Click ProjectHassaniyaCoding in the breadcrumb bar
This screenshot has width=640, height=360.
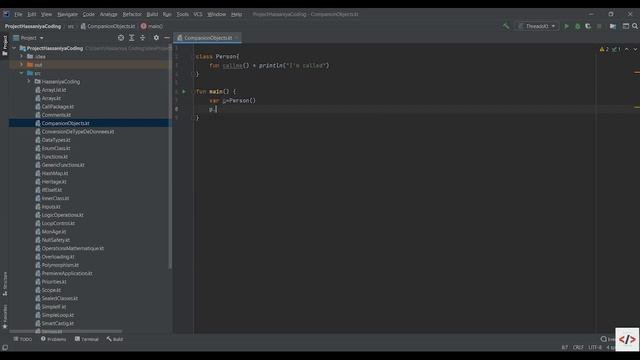click(33, 26)
